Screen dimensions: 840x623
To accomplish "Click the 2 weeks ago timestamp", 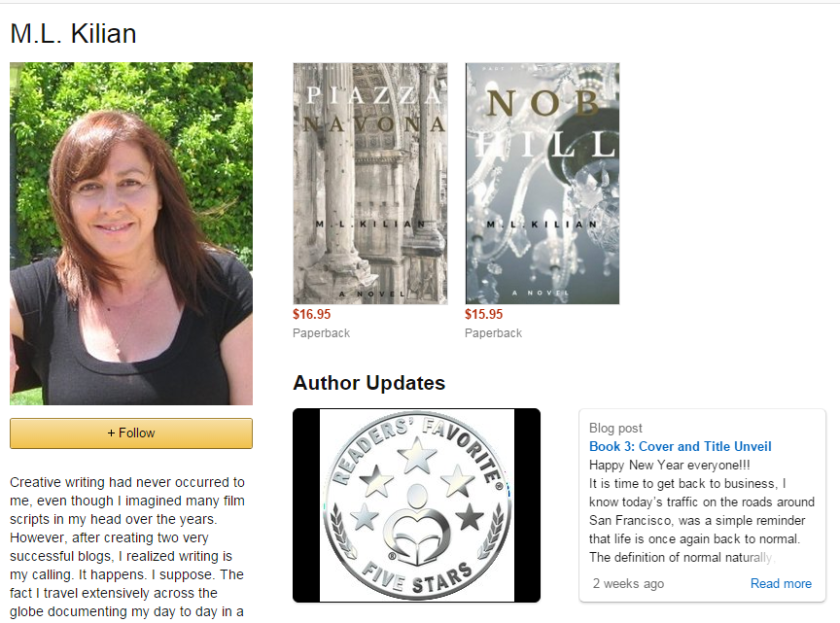I will pos(628,583).
